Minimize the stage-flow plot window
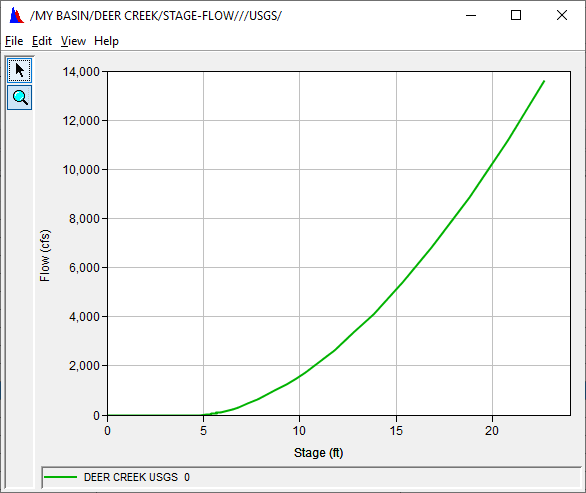This screenshot has height=493, width=586. pyautogui.click(x=471, y=15)
